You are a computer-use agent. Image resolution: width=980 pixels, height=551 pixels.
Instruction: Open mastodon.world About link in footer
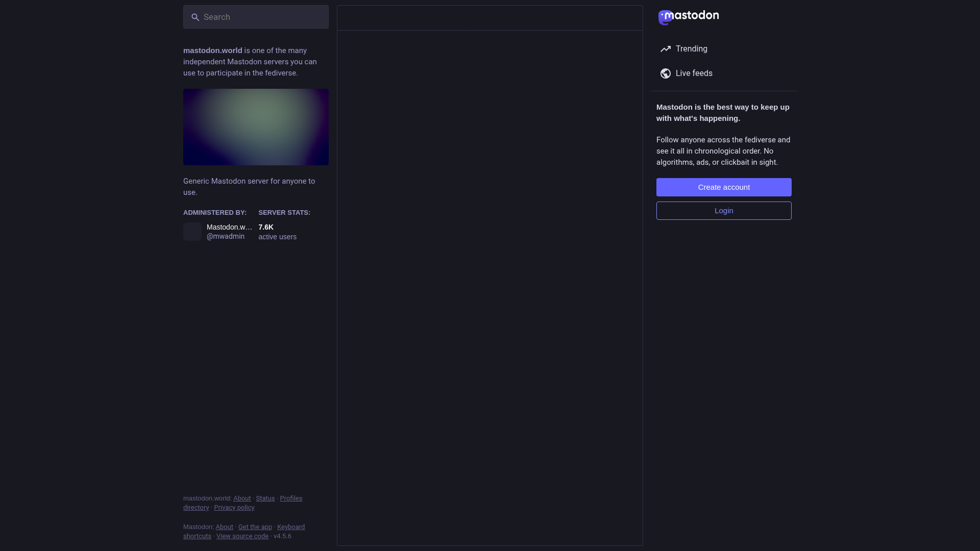(x=242, y=498)
